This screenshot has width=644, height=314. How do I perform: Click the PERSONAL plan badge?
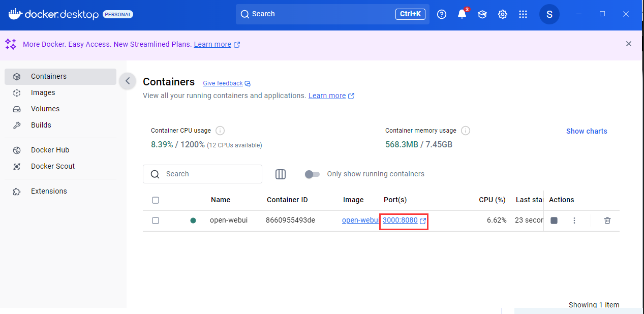118,14
